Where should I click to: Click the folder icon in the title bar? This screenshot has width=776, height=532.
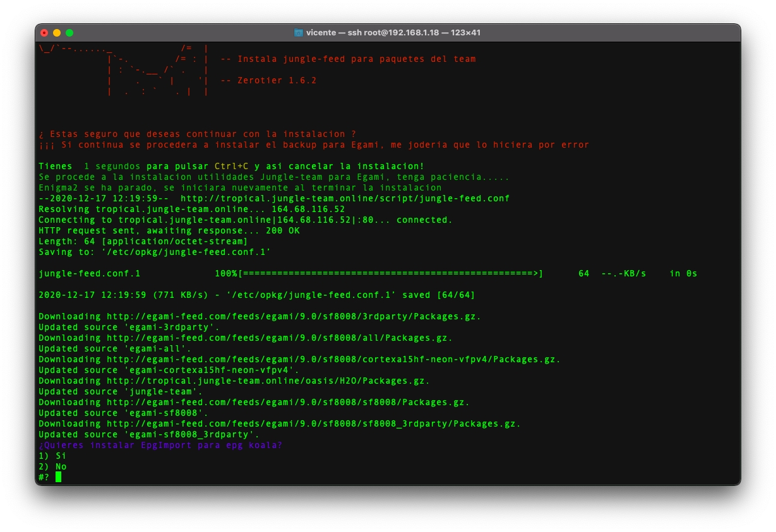point(299,33)
